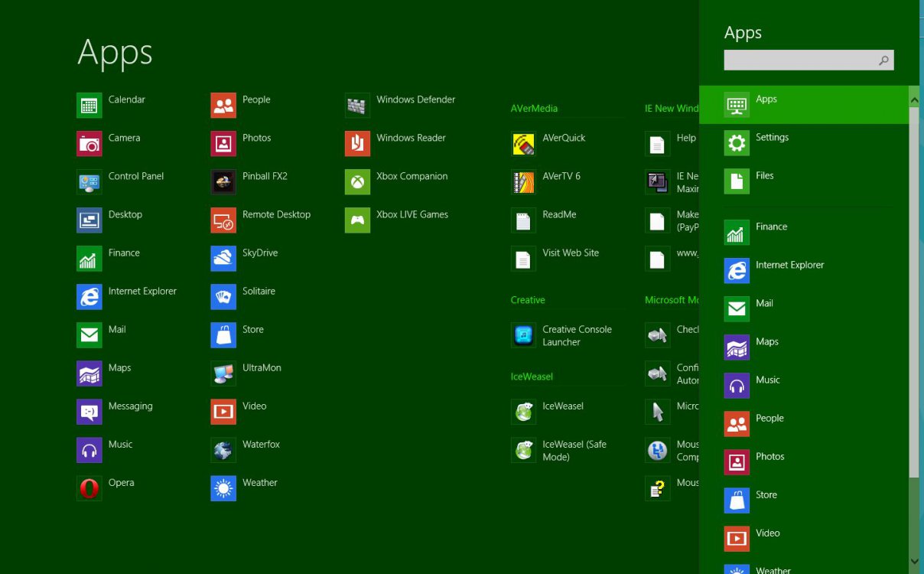This screenshot has width=924, height=574.
Task: Open Windows Defender icon
Action: pos(357,105)
